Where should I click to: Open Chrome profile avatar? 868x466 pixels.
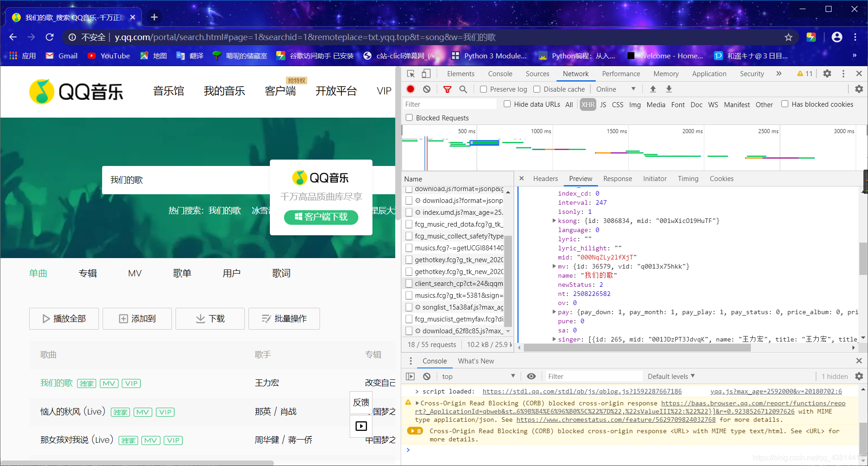click(x=837, y=37)
